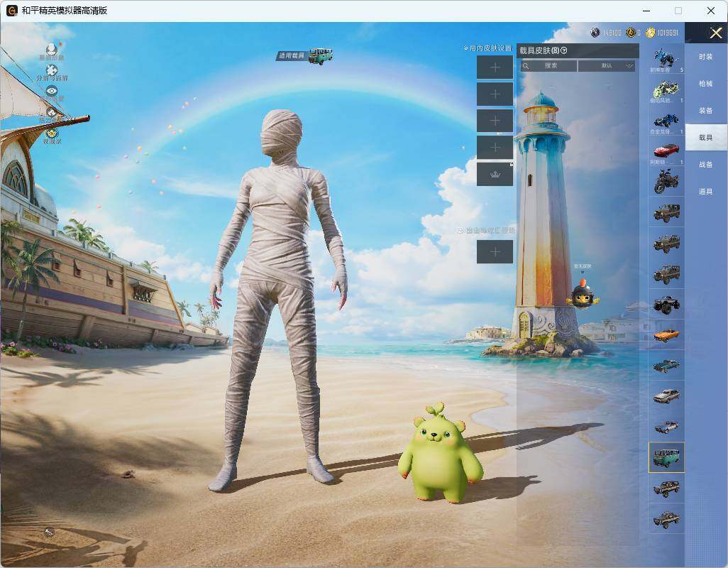Click the green bear pet on the beach

click(440, 453)
